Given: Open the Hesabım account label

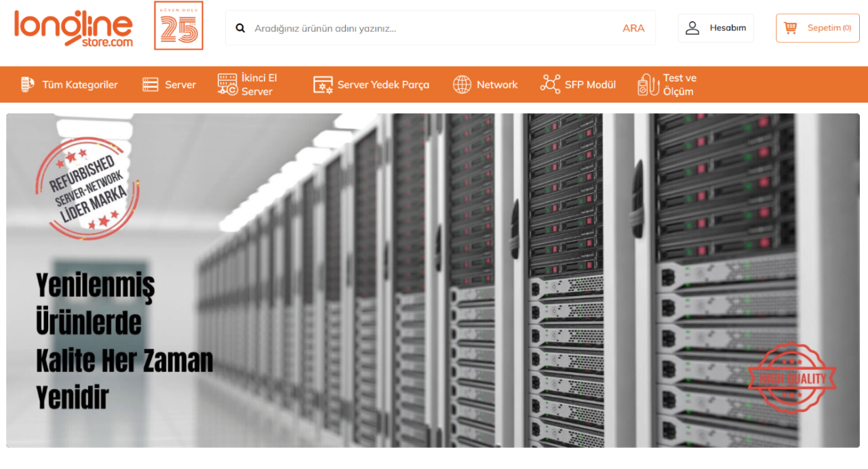Looking at the screenshot, I should (728, 28).
